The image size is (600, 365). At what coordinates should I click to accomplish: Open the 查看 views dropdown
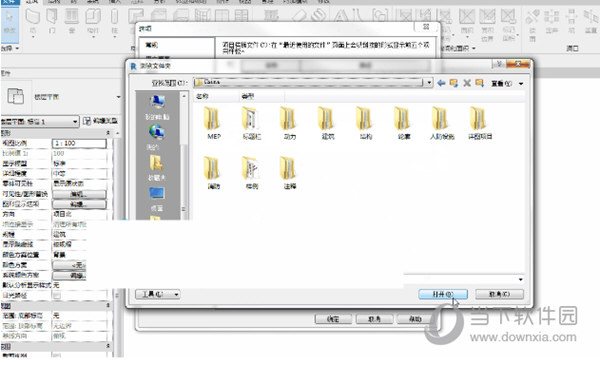(507, 83)
